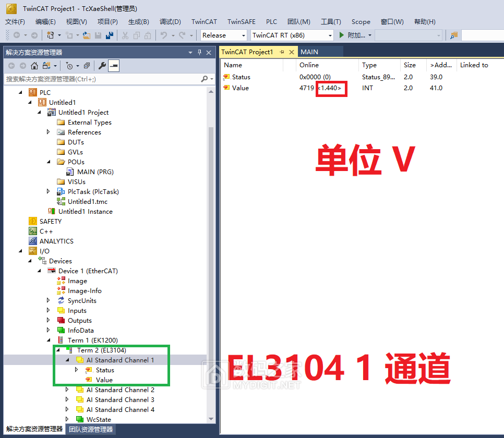Select the External Types folder

tap(89, 123)
